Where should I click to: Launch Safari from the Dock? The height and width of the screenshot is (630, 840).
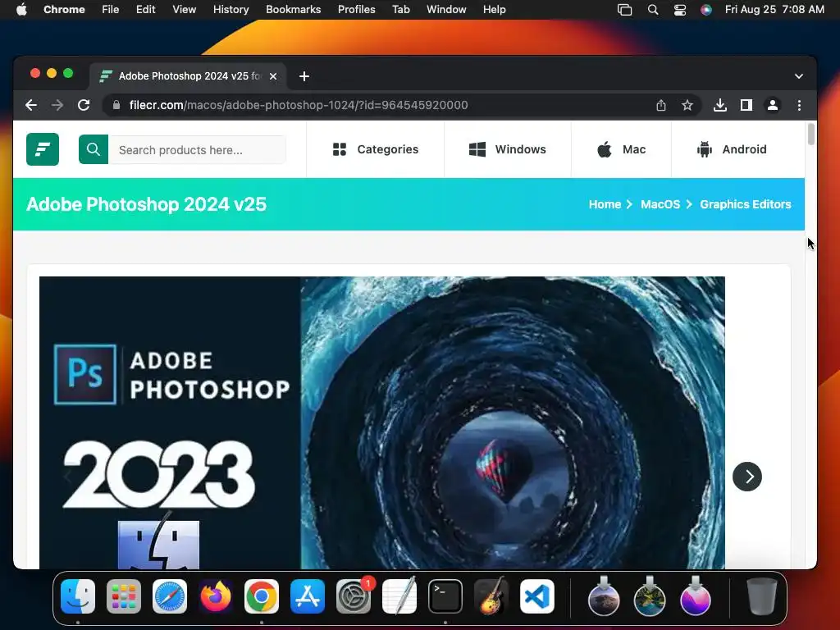pos(170,596)
